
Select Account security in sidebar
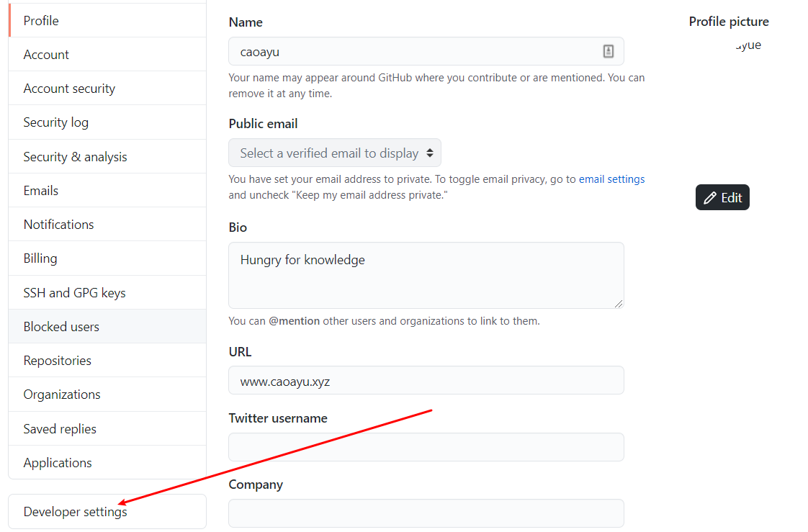69,89
